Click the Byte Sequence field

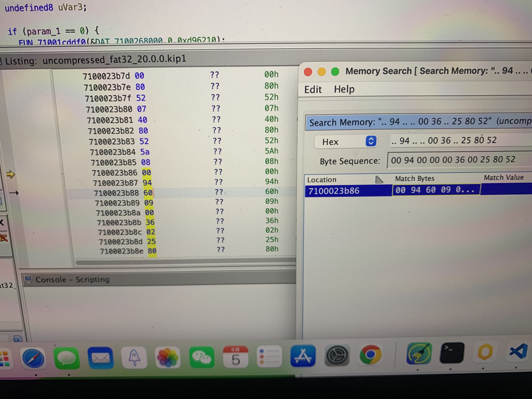click(460, 160)
